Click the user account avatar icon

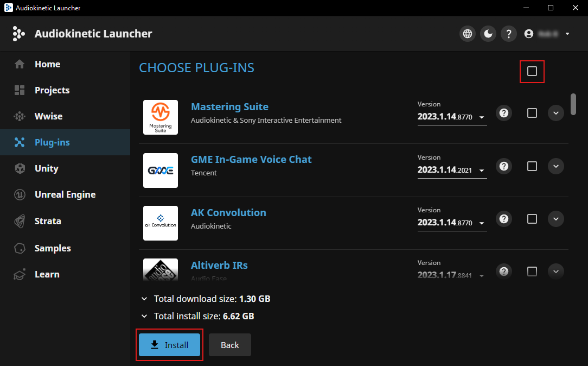point(529,34)
